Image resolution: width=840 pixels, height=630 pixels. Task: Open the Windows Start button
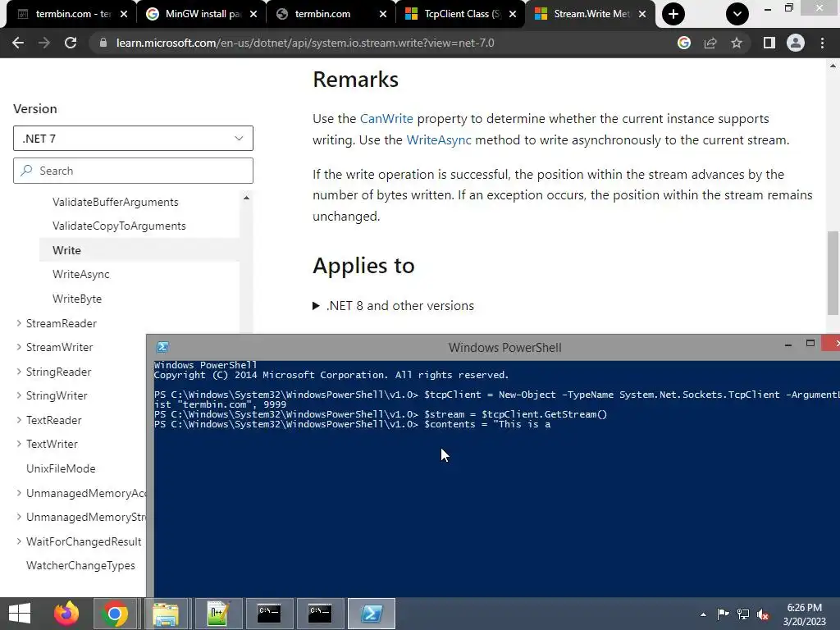coord(20,614)
